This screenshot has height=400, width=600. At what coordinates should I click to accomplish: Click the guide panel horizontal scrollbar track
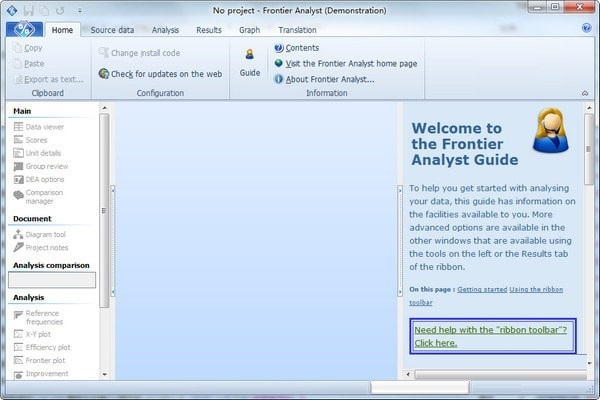pos(501,374)
